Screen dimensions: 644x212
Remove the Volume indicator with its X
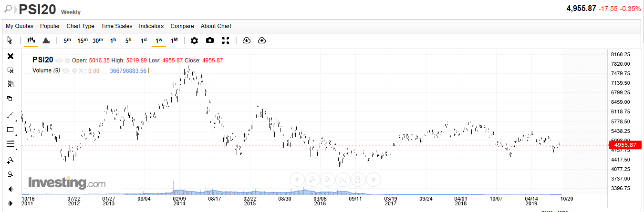click(x=81, y=71)
